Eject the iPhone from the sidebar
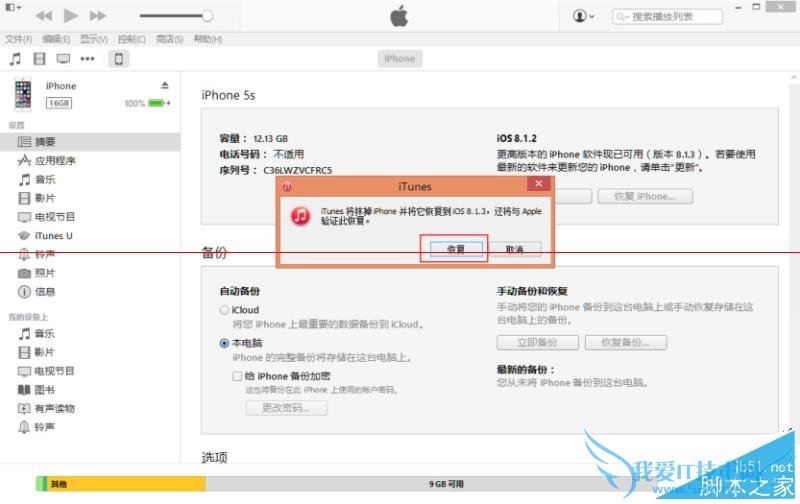This screenshot has width=800, height=504. [165, 85]
